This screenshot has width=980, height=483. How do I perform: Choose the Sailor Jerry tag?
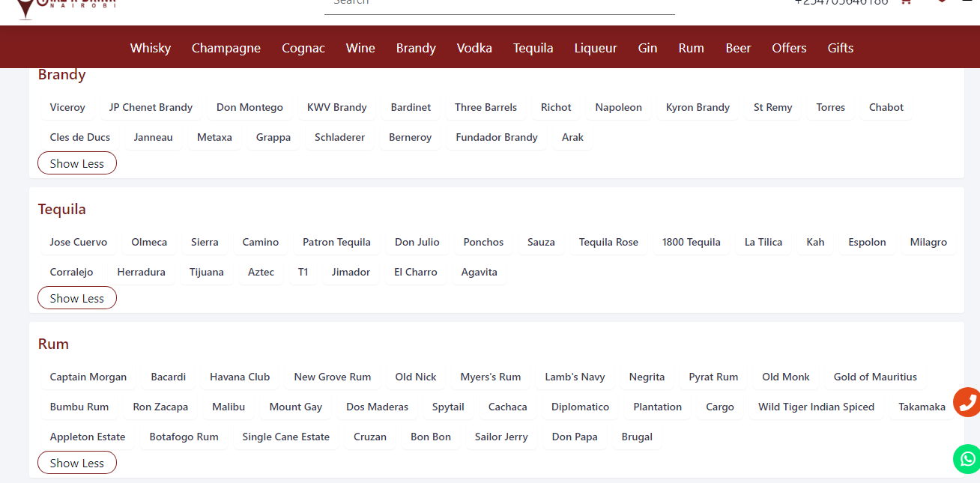tap(501, 437)
